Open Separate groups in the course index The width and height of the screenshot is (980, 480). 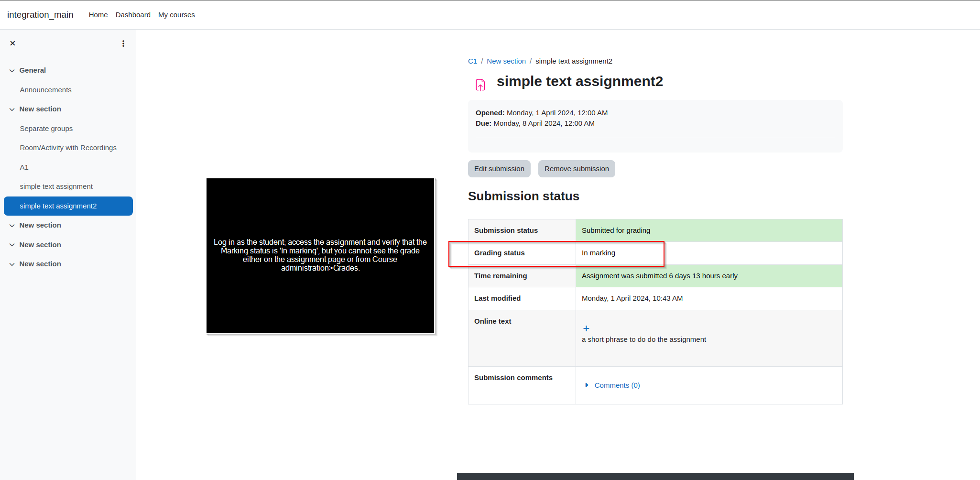click(46, 129)
